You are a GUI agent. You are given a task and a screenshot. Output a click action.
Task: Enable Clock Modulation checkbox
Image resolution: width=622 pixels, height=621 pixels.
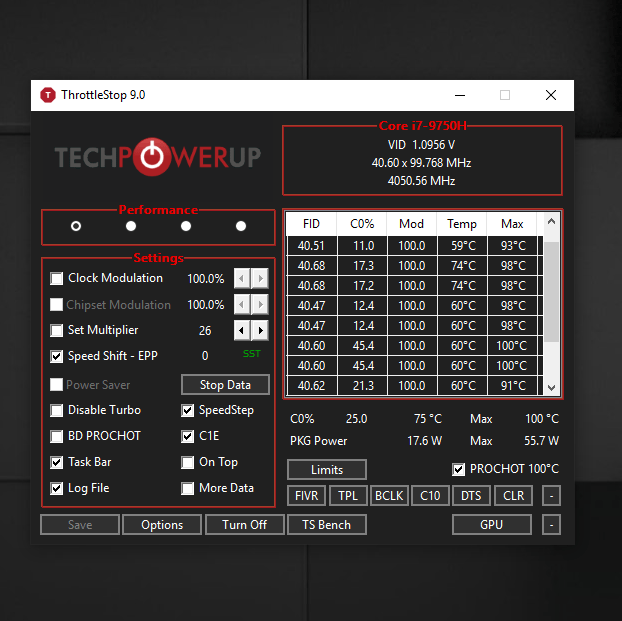click(x=56, y=279)
